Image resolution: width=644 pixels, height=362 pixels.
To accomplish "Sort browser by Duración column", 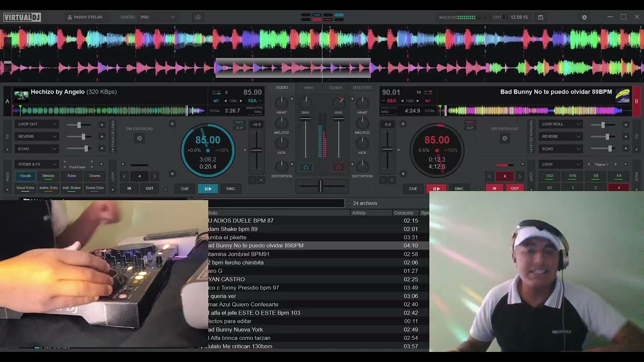I will click(405, 213).
